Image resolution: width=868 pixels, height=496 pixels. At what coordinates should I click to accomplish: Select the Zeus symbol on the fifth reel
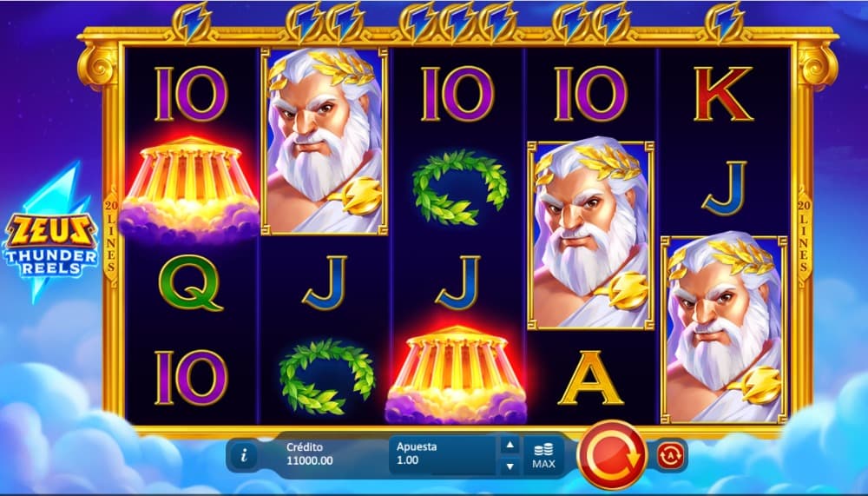coord(724,330)
